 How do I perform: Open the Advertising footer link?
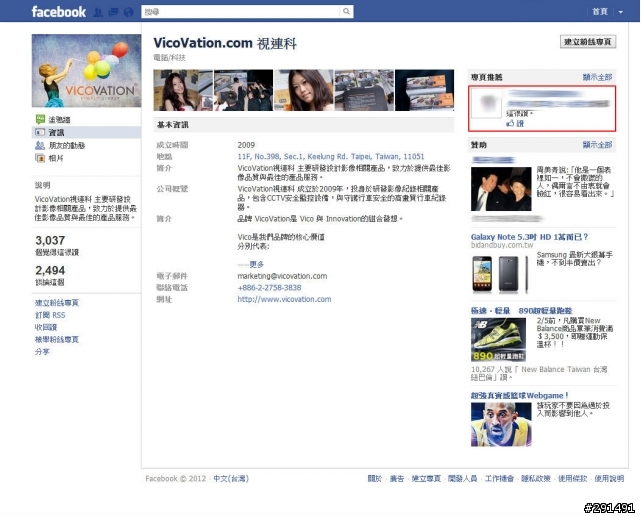397,478
